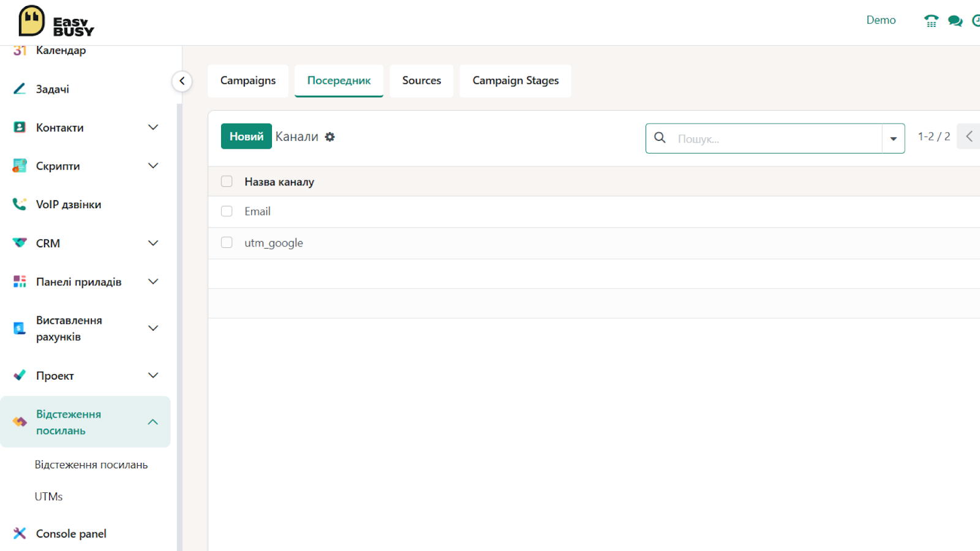980x551 pixels.
Task: Click the 1-2 / 2 pager counter
Action: click(x=933, y=137)
